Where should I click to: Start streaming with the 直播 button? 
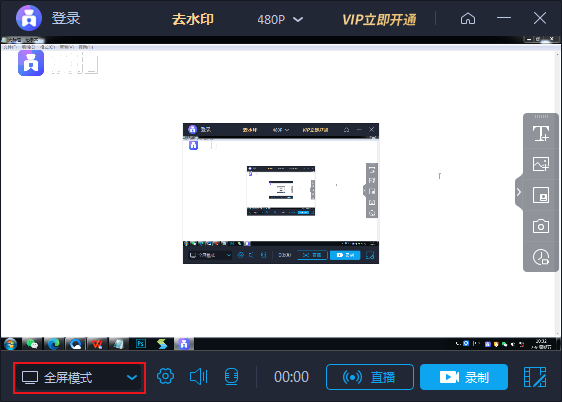coord(370,377)
